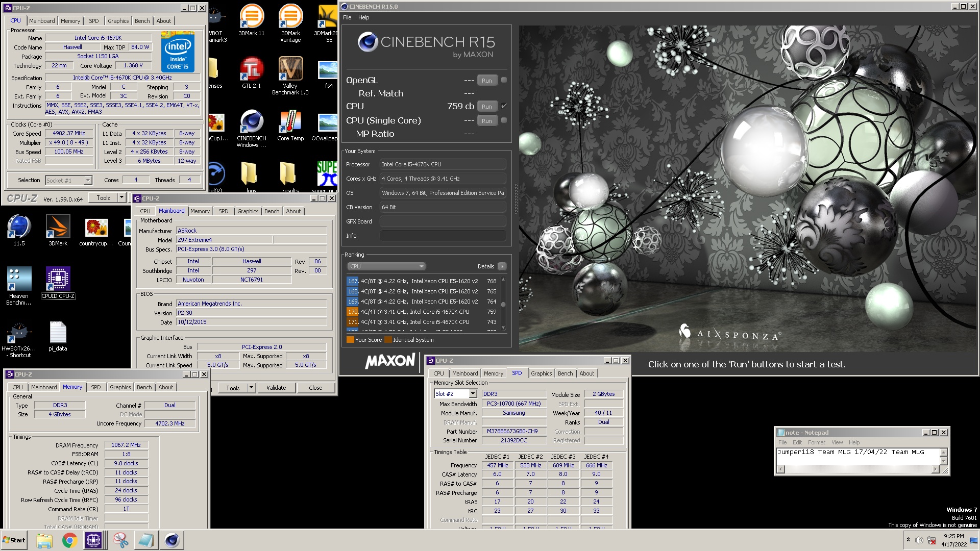Expand ranking Details arrow button
Screen dimensions: 980x551
(x=502, y=266)
